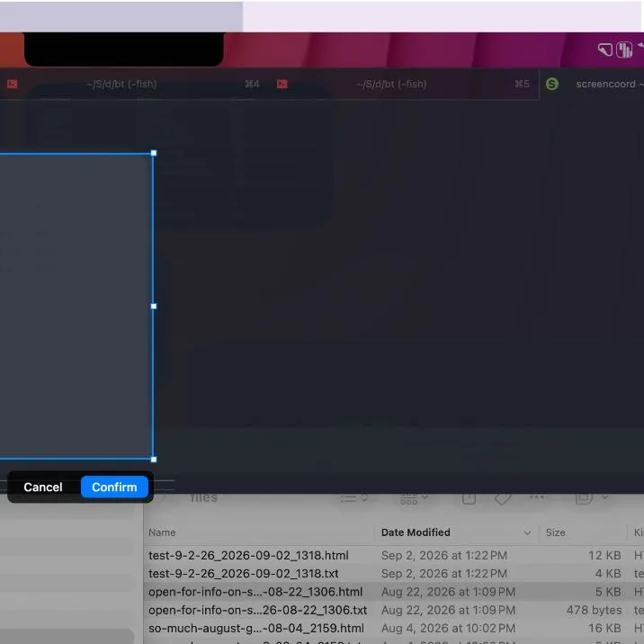644x644 pixels.
Task: Select the bottom-right corner handle of selection
Action: point(154,460)
